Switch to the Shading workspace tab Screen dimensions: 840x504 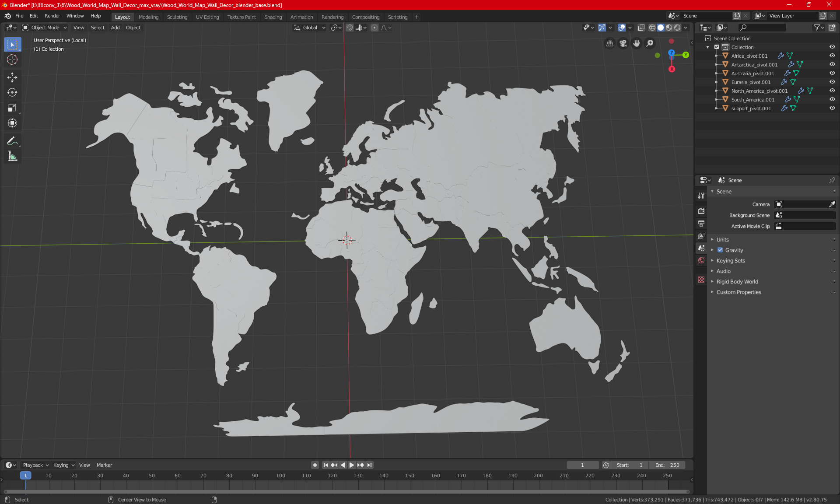pyautogui.click(x=273, y=17)
